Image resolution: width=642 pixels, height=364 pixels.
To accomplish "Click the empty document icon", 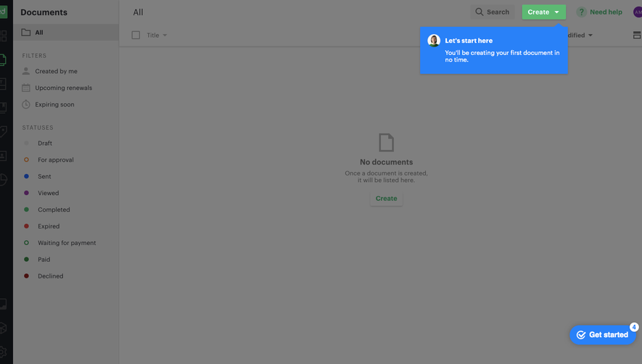I will pyautogui.click(x=386, y=143).
